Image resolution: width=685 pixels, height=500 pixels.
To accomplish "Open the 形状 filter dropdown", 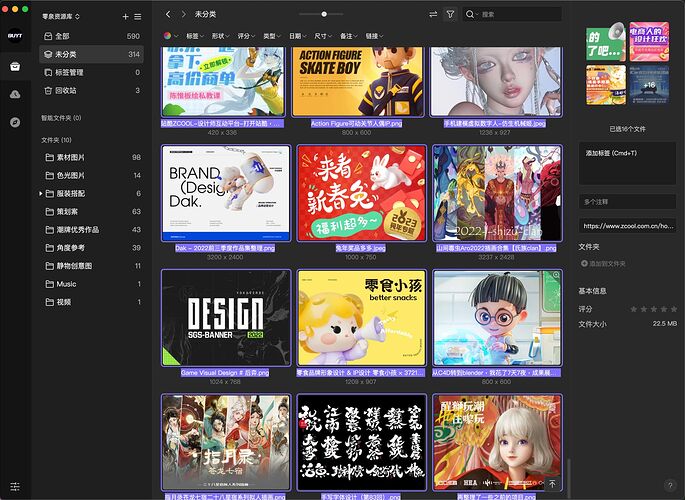I will (x=222, y=36).
